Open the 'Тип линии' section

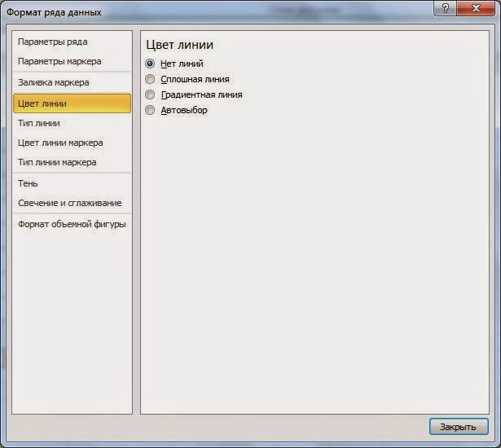73,123
